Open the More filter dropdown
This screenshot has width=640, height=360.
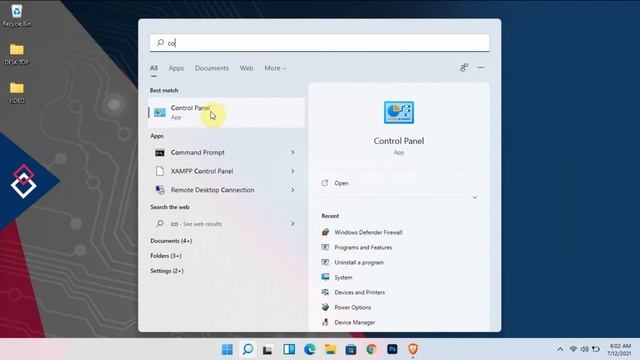pos(276,68)
